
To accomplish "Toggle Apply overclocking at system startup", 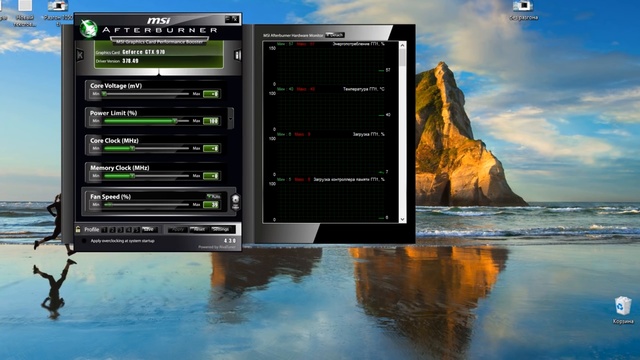I will (x=84, y=241).
